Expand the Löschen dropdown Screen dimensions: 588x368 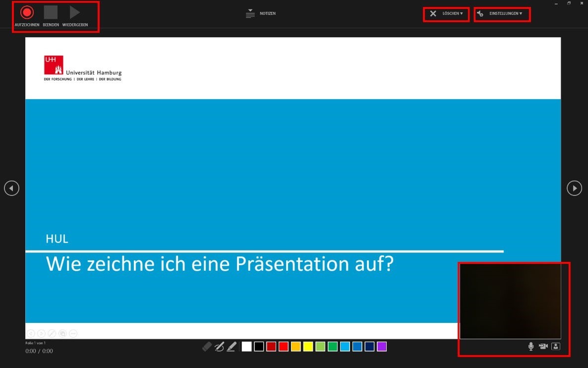click(x=446, y=13)
